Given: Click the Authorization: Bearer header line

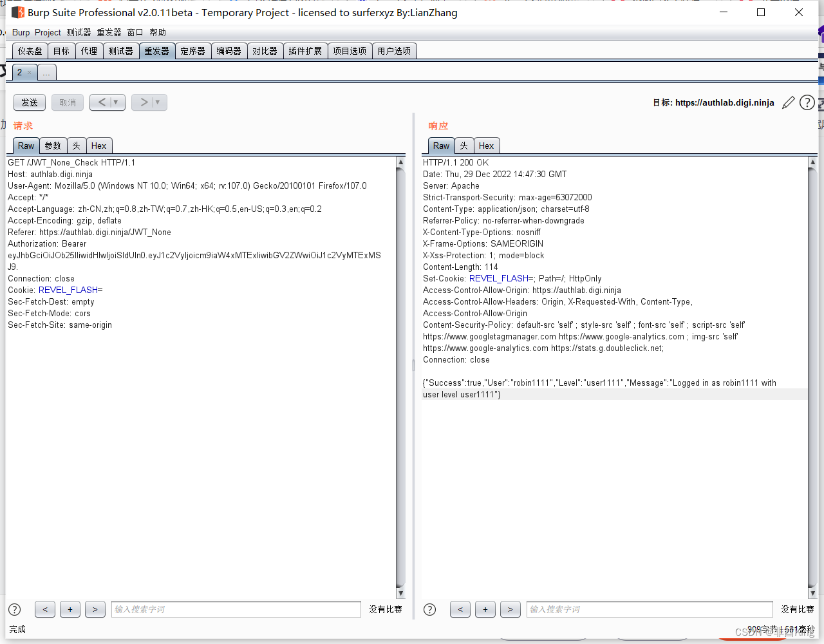Looking at the screenshot, I should click(x=47, y=244).
